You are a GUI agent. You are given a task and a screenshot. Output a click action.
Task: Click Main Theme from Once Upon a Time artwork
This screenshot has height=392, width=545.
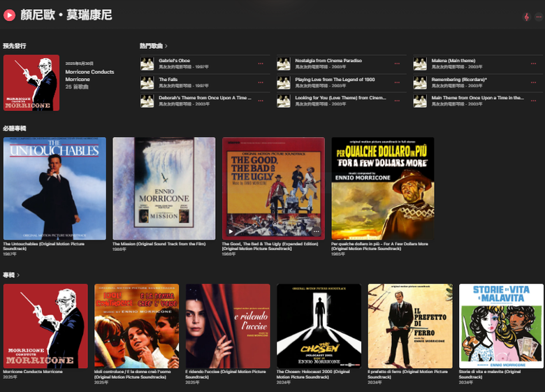click(420, 101)
